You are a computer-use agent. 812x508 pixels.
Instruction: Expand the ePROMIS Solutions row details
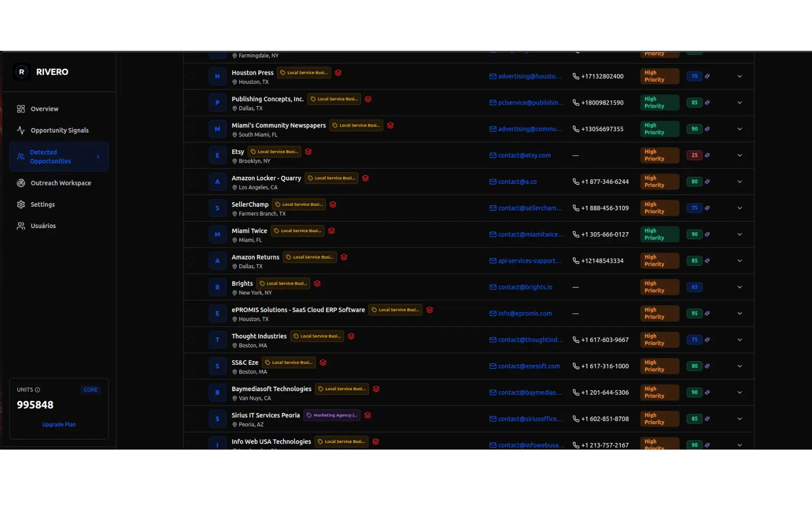tap(739, 314)
